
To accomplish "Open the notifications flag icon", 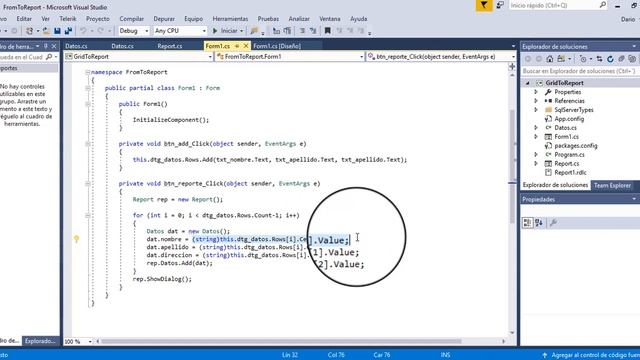I will coord(484,5).
